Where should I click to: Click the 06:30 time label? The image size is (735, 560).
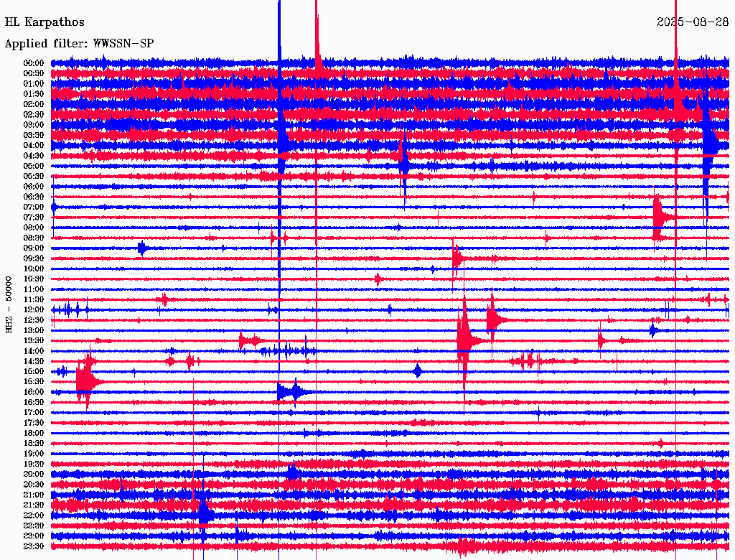click(34, 197)
